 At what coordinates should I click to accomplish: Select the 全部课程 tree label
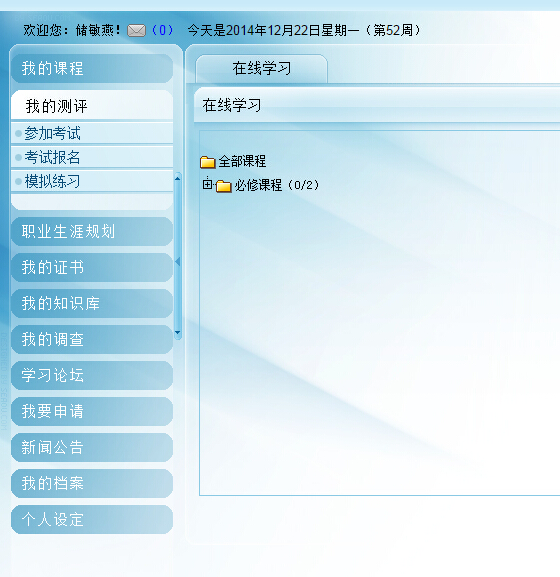[242, 162]
